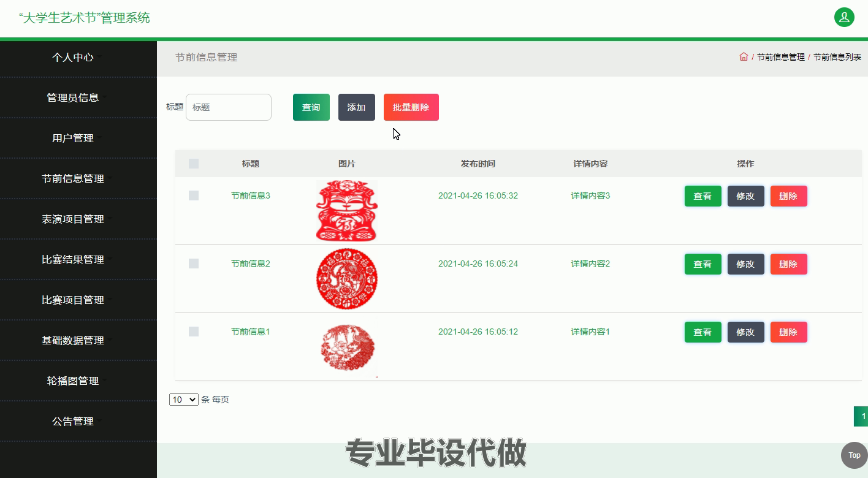Select all rows via header checkbox
868x478 pixels.
pos(194,164)
